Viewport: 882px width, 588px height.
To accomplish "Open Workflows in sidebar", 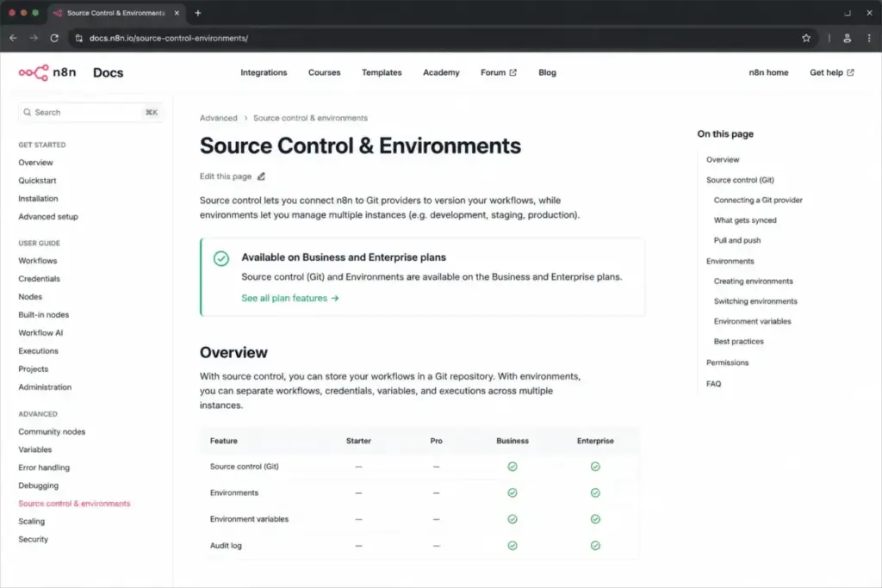I will [38, 261].
